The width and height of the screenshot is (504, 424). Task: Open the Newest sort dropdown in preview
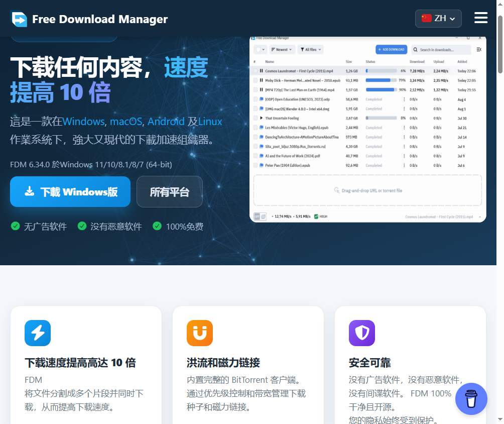(x=282, y=50)
